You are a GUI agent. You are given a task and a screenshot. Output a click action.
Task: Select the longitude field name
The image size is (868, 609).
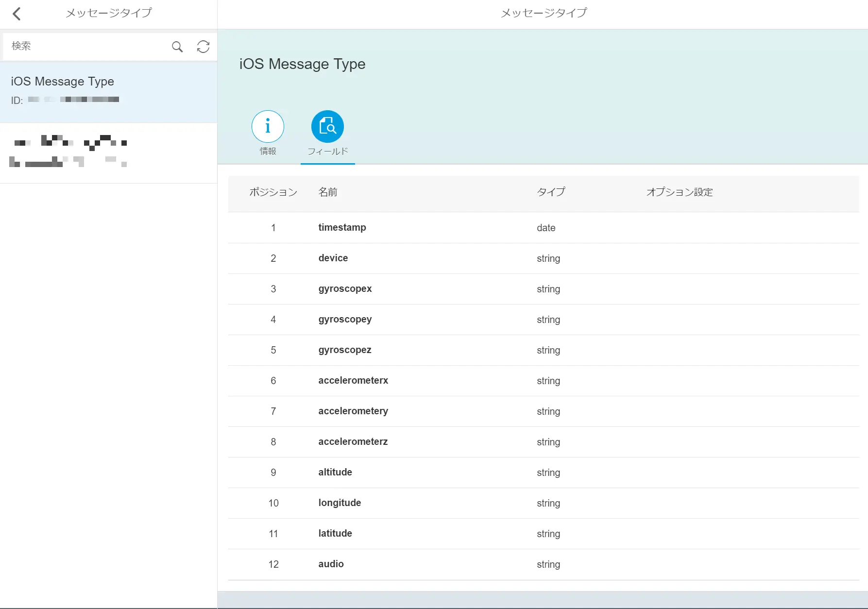pyautogui.click(x=340, y=503)
